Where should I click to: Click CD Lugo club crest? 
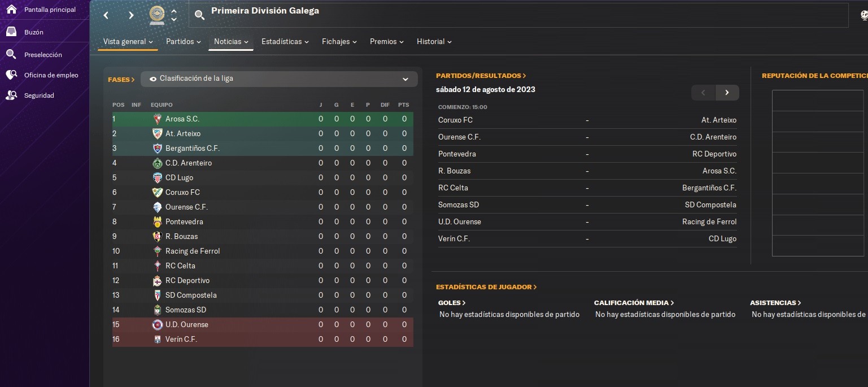coord(158,177)
